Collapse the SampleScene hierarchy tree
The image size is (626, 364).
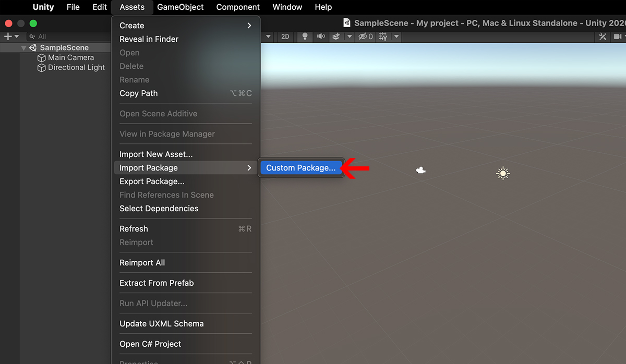[23, 48]
